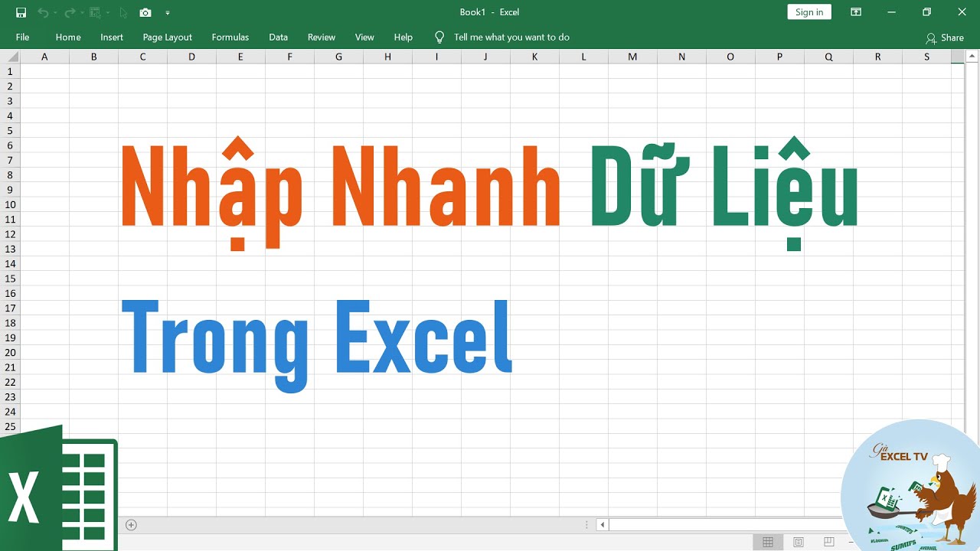Select column L by its header
This screenshot has height=551, width=980.
click(583, 57)
